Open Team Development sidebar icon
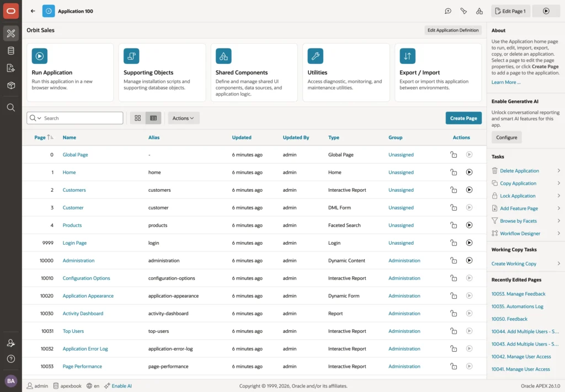The width and height of the screenshot is (565, 392). point(11,68)
